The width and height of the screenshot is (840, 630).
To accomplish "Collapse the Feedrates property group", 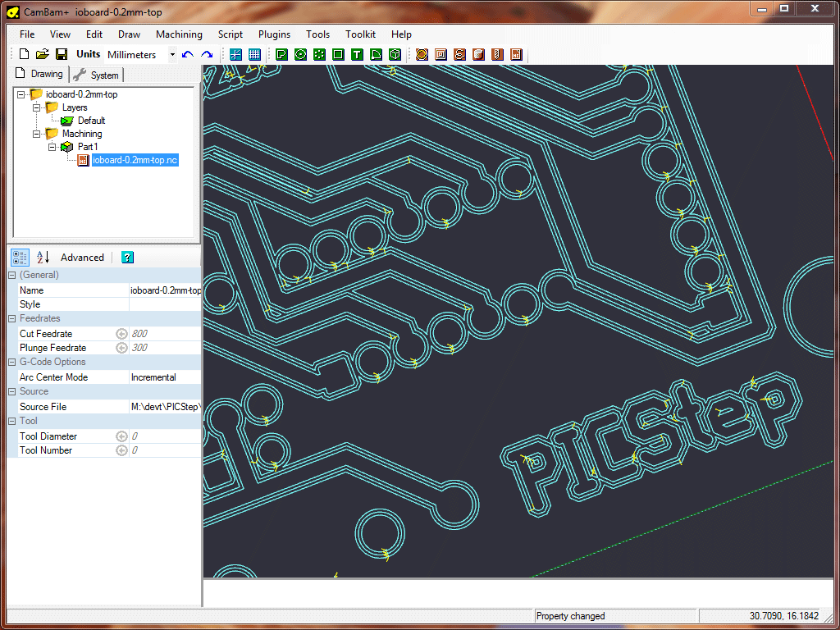I will [x=12, y=318].
